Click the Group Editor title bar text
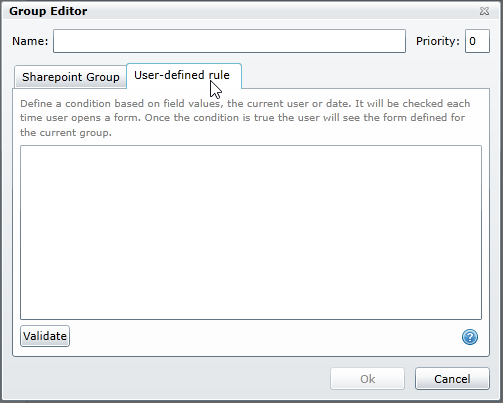The height and width of the screenshot is (403, 503). (x=48, y=11)
